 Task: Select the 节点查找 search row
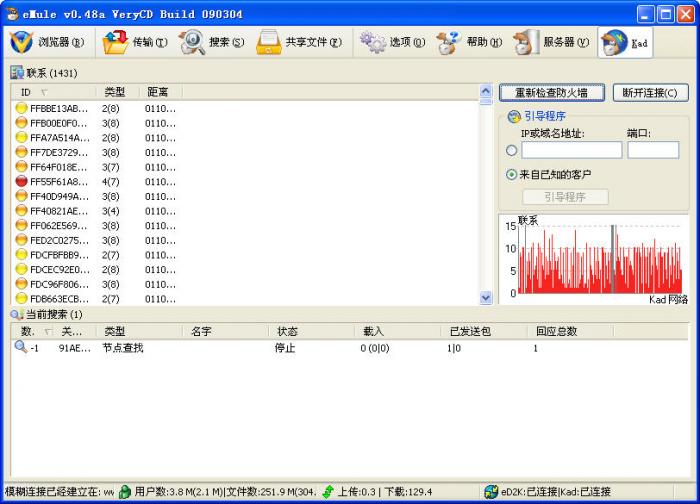pyautogui.click(x=123, y=348)
